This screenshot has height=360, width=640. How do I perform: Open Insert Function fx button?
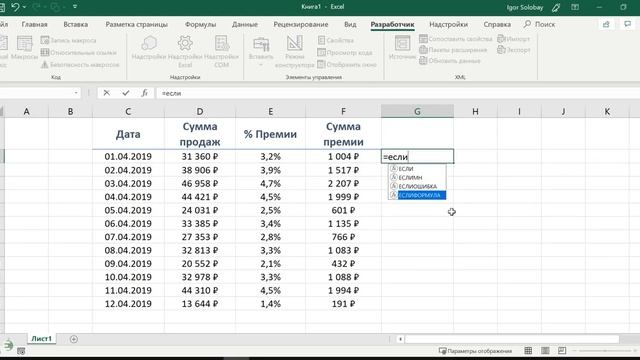click(x=144, y=93)
